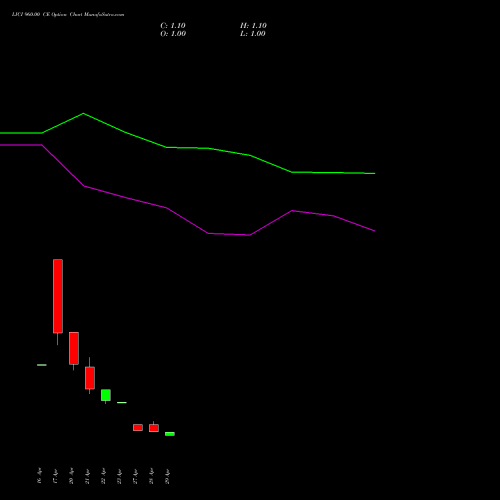Viewport: 500px width, 500px height.
Task: Click the 29 Apr date axis label
Action: (x=167, y=476)
